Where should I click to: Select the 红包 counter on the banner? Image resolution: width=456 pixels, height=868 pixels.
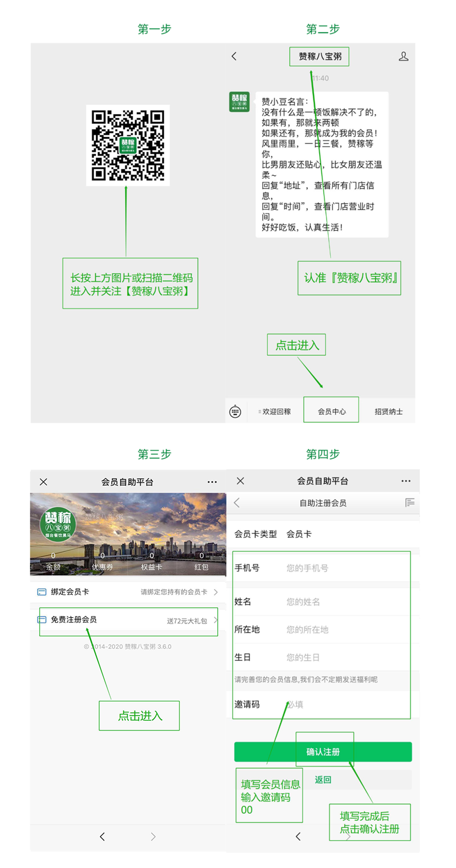coord(201,561)
